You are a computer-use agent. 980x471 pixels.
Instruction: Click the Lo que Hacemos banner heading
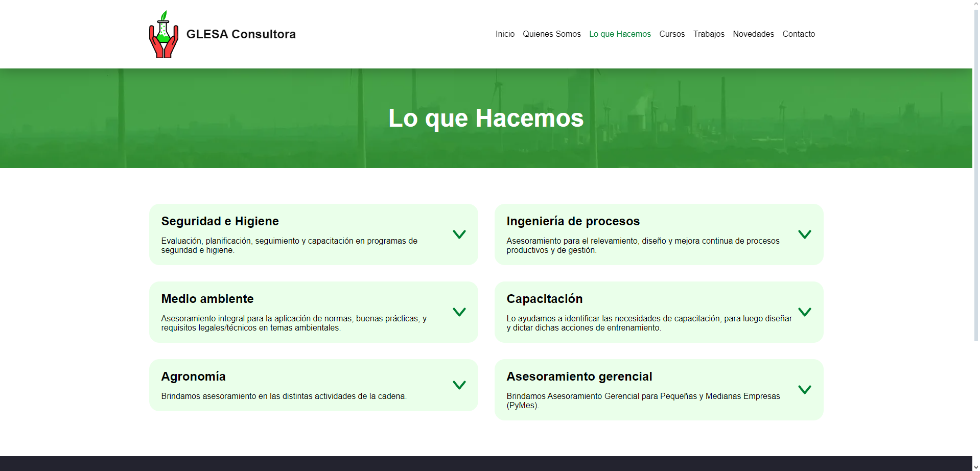[485, 118]
